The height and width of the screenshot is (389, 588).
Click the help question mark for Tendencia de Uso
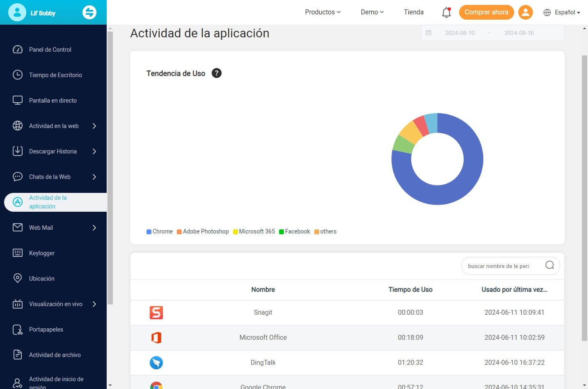pyautogui.click(x=217, y=73)
